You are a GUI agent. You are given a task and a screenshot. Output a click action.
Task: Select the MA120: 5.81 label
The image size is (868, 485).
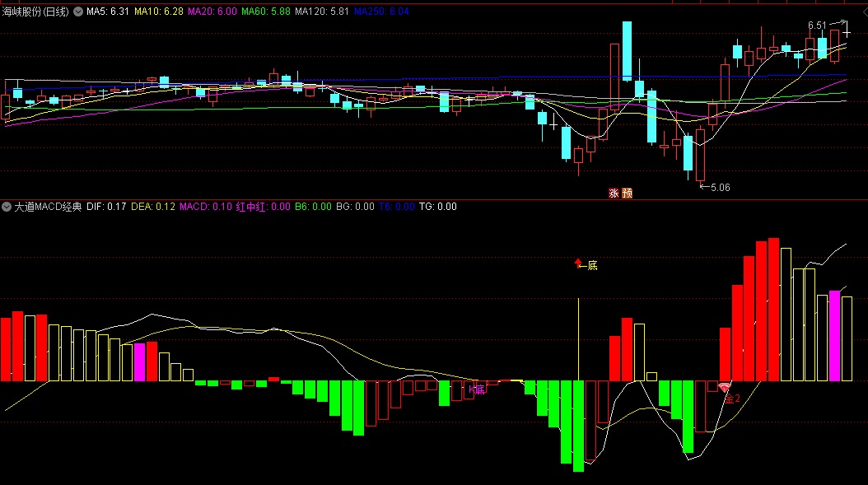click(322, 12)
